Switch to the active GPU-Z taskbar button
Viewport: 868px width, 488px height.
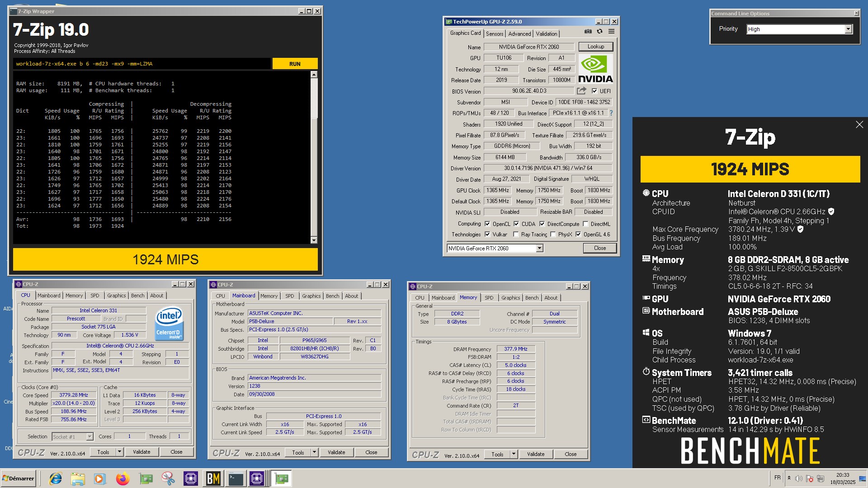pyautogui.click(x=281, y=479)
